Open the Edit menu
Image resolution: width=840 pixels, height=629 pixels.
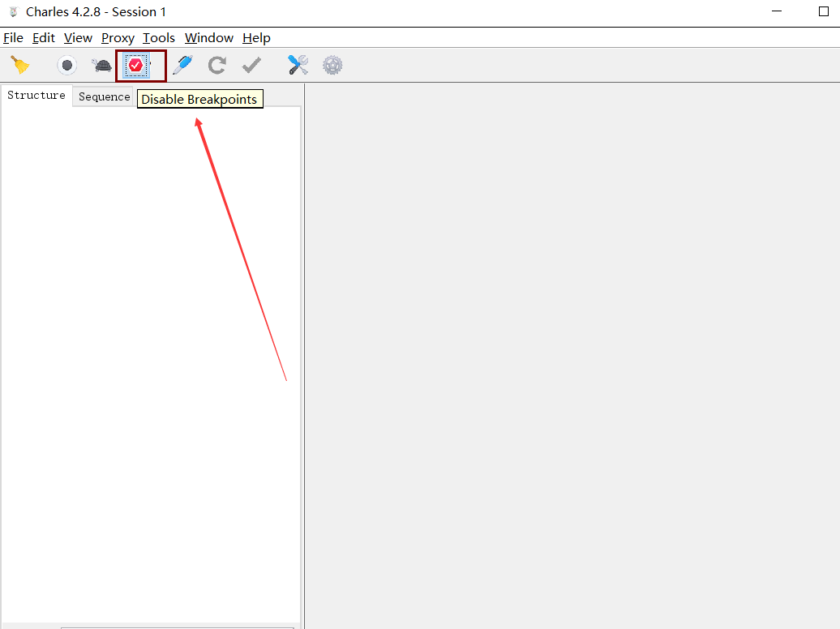coord(44,38)
